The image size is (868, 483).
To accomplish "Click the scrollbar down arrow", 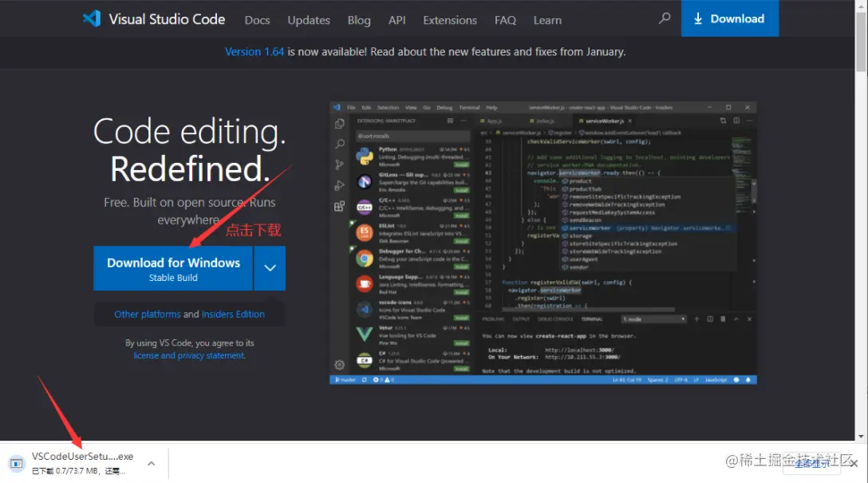I will point(861,436).
